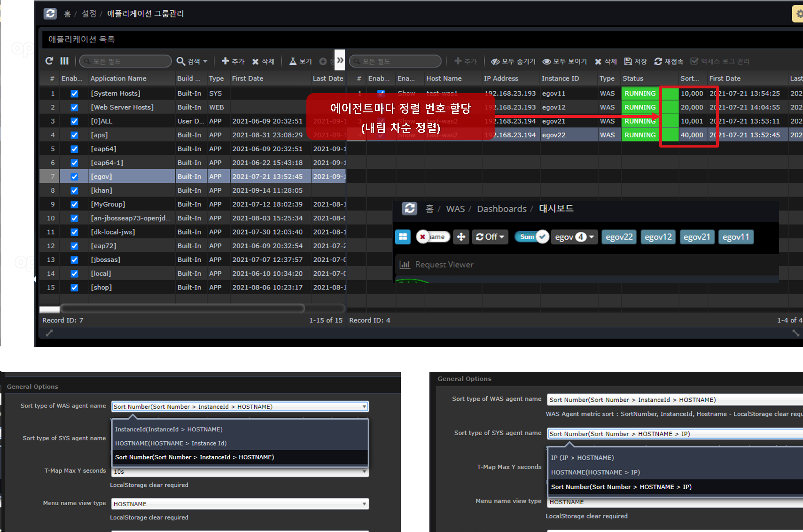Click the Dashboards breadcrumb link

(x=501, y=209)
